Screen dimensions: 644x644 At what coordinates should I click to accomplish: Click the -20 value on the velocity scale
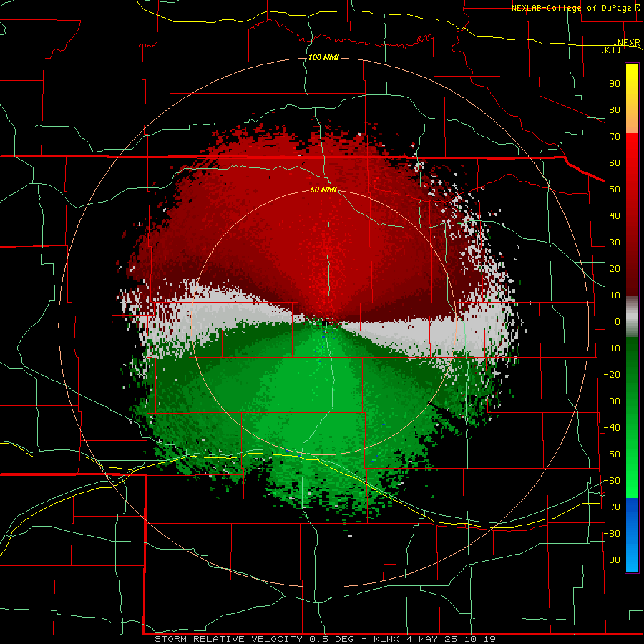point(612,375)
